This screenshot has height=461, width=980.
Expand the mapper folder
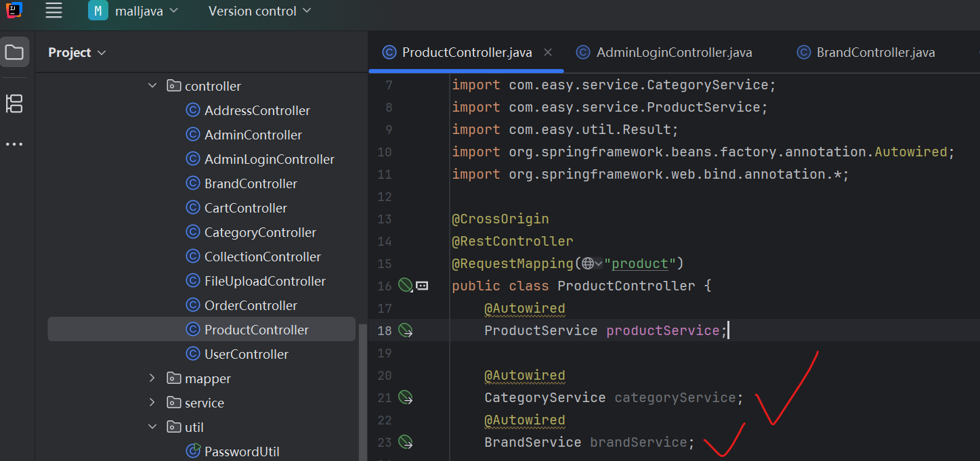pyautogui.click(x=152, y=378)
